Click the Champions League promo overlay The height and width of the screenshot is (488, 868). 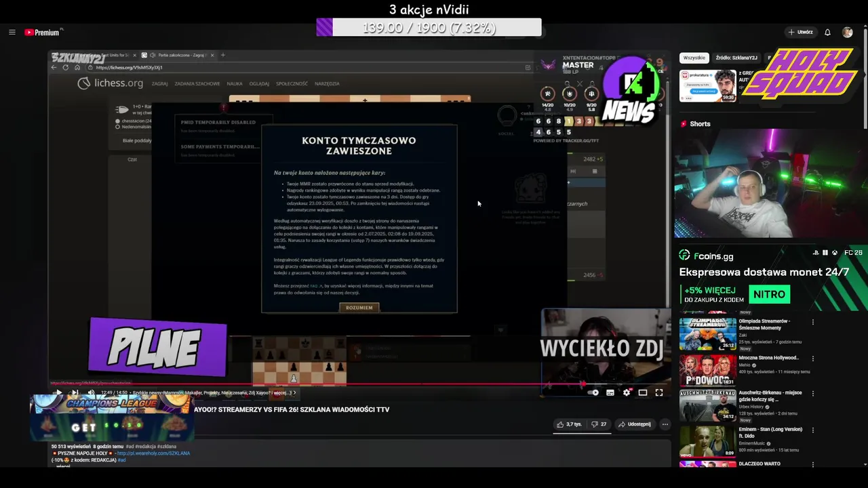click(x=112, y=418)
